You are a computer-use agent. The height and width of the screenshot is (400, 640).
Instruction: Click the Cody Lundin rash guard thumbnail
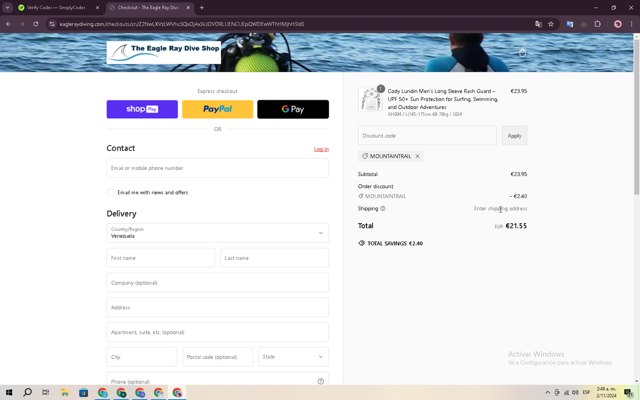[x=370, y=99]
